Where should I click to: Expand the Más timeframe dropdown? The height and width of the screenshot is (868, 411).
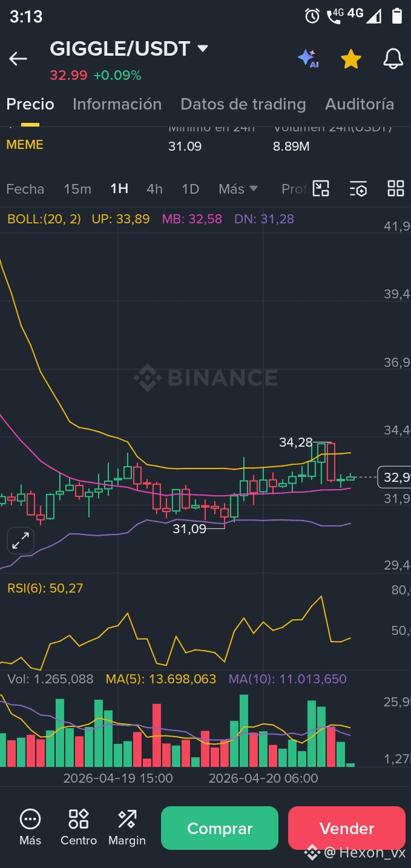tap(238, 189)
